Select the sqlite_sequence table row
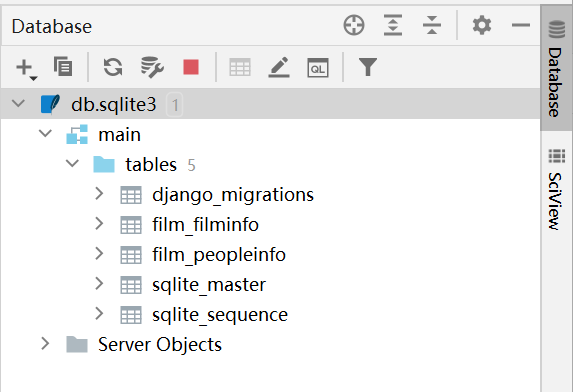The height and width of the screenshot is (392, 573). tap(270, 314)
